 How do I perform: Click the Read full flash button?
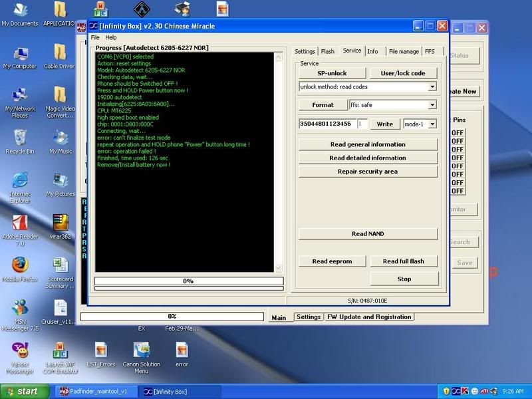(404, 261)
